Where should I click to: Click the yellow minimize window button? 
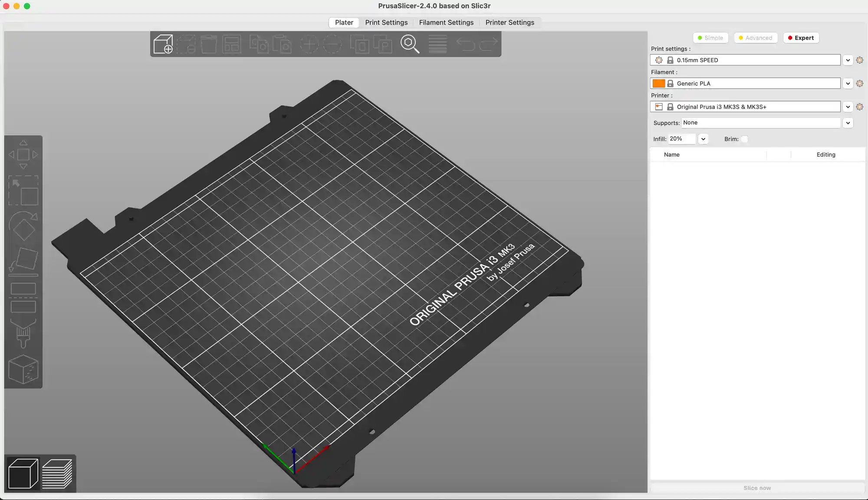(x=16, y=6)
